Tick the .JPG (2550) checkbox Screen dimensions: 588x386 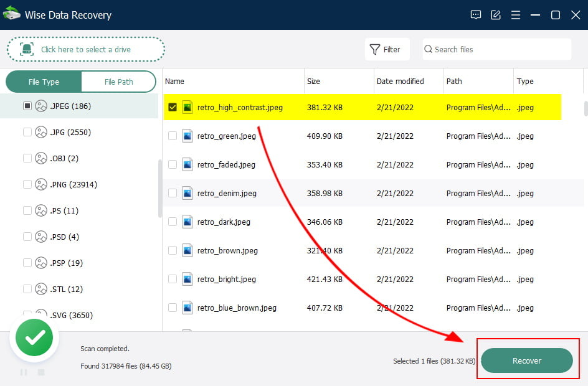[27, 132]
